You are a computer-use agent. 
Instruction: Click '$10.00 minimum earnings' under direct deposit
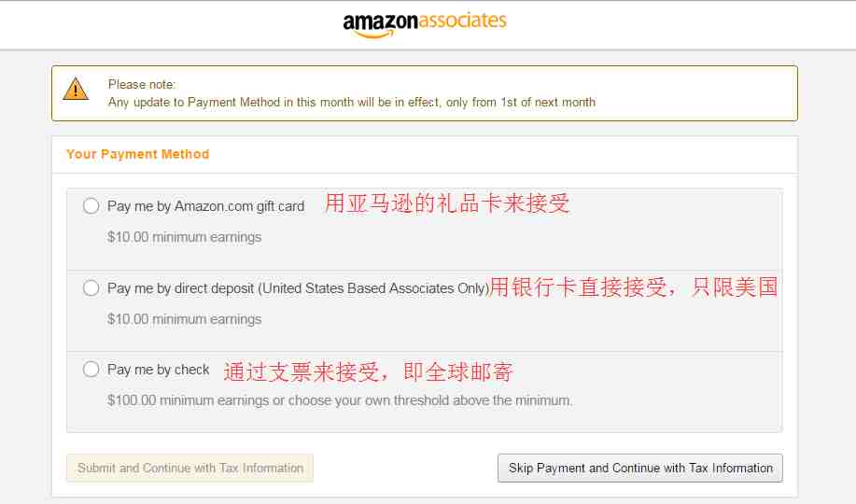tap(185, 319)
